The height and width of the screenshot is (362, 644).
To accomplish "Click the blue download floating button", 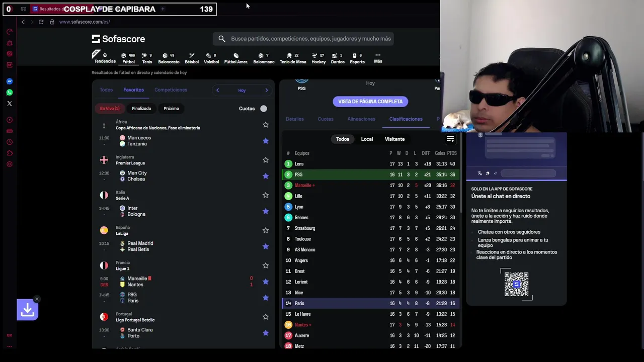I will [x=27, y=310].
